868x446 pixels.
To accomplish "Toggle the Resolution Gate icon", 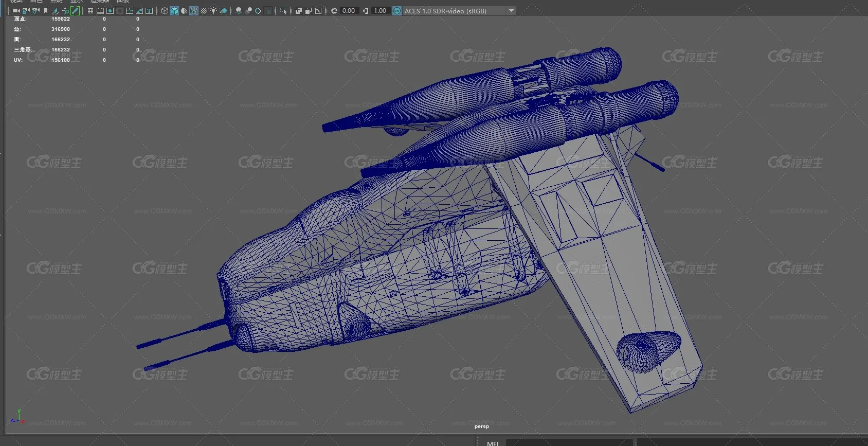I will pyautogui.click(x=110, y=11).
